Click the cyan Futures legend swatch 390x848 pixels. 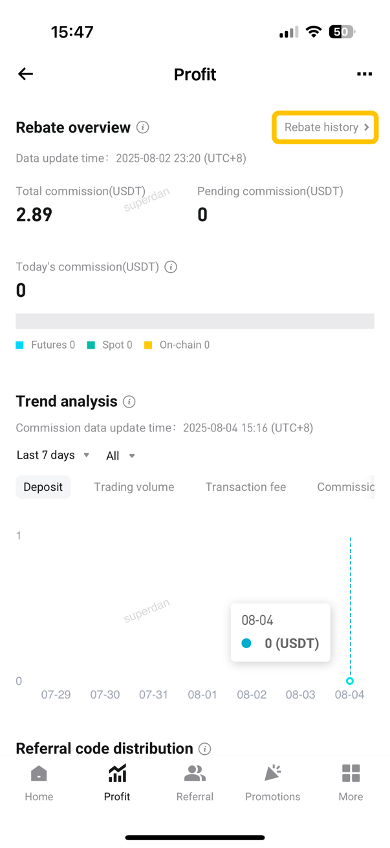(x=19, y=345)
